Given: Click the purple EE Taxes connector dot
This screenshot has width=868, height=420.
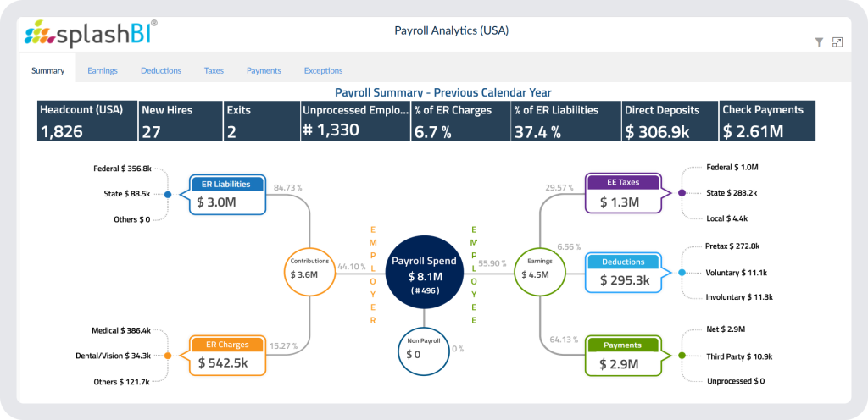Looking at the screenshot, I should 682,193.
